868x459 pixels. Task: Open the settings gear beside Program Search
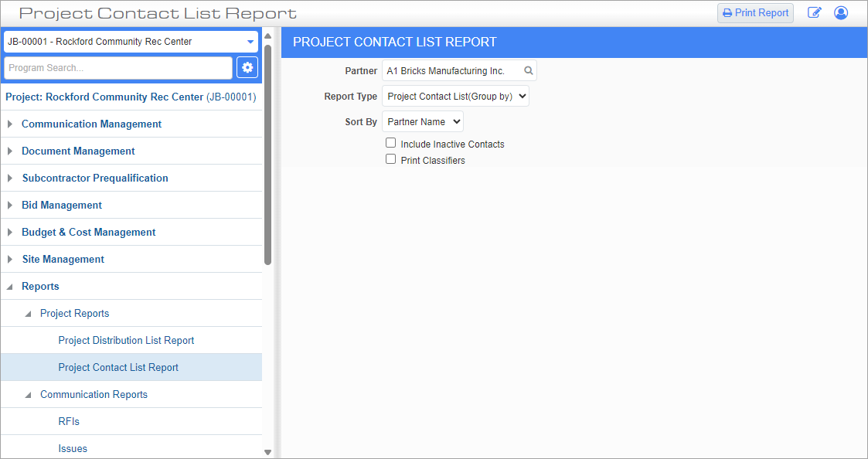click(x=247, y=67)
